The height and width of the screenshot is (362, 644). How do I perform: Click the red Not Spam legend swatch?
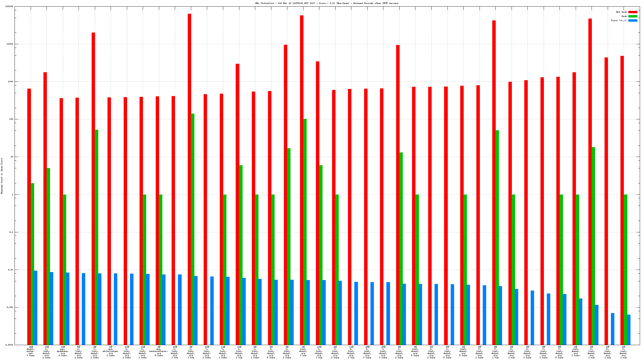tap(633, 12)
